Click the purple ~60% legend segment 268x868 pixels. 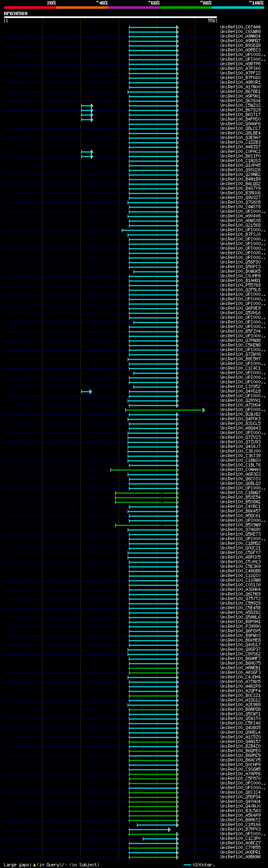point(134,7)
